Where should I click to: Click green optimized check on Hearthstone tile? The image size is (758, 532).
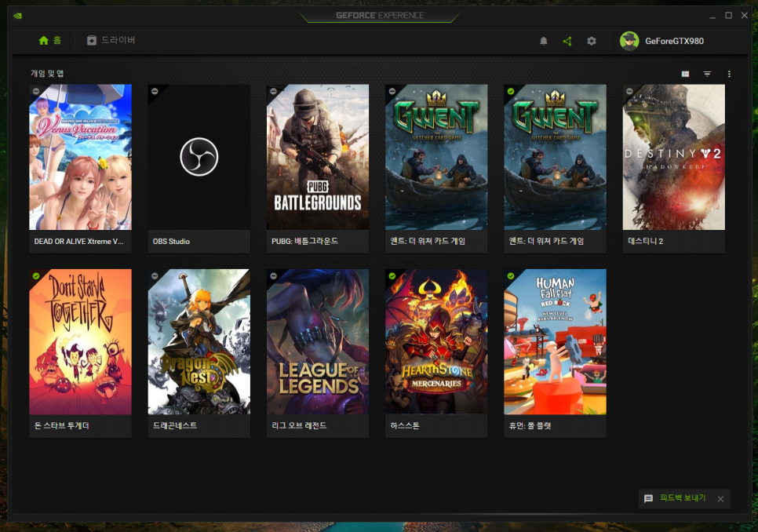point(392,276)
